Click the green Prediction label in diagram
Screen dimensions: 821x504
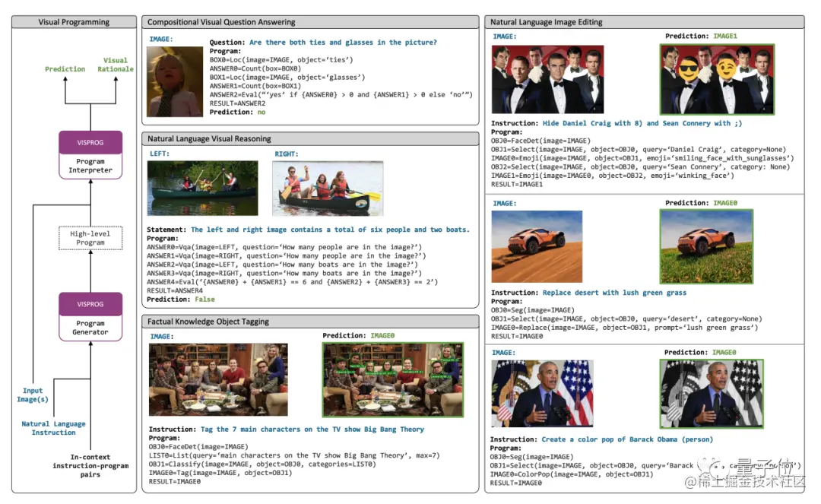[x=65, y=69]
